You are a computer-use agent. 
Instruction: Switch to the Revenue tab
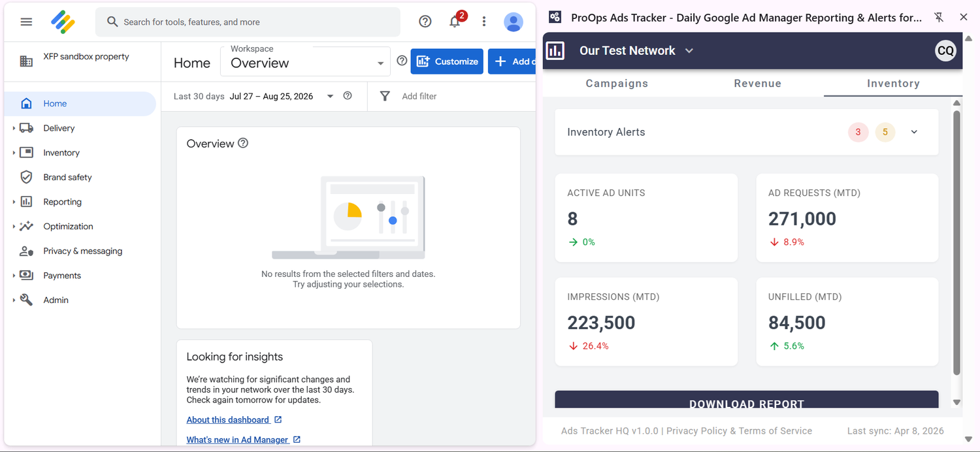pos(757,83)
